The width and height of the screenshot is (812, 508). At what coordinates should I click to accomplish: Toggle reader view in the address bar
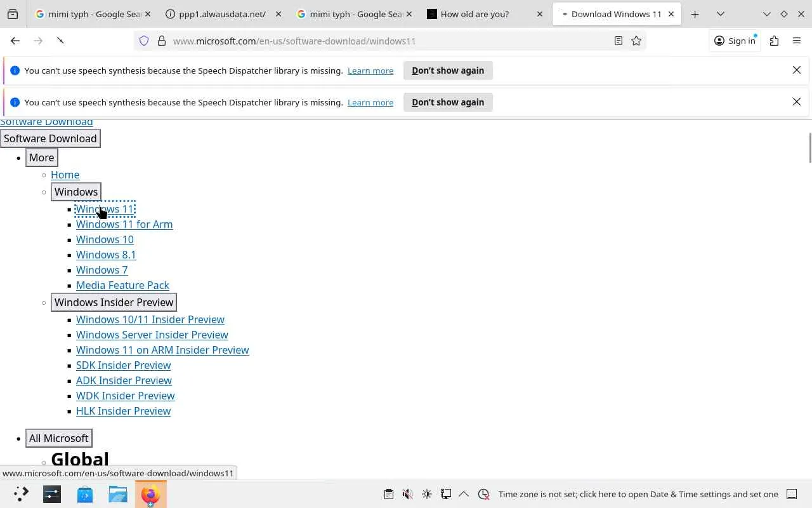coord(619,41)
